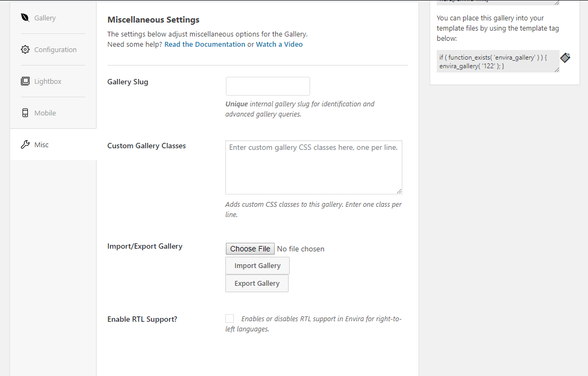The height and width of the screenshot is (376, 588).
Task: Click the Mobile phone icon
Action: [x=25, y=113]
